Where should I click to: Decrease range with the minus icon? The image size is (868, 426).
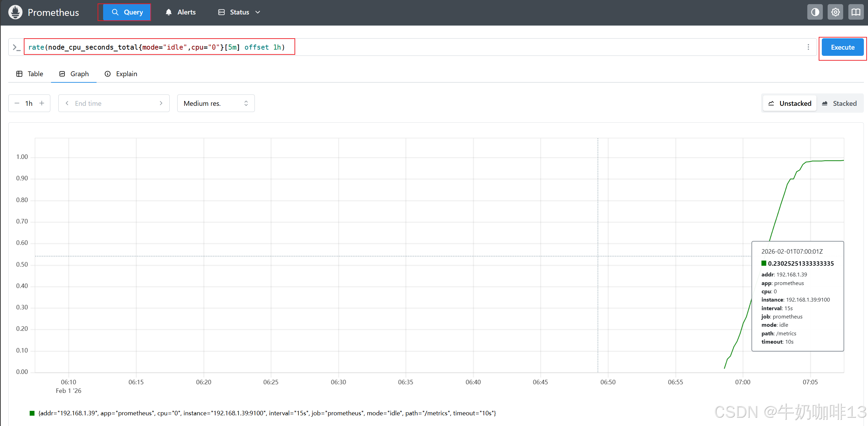tap(17, 103)
